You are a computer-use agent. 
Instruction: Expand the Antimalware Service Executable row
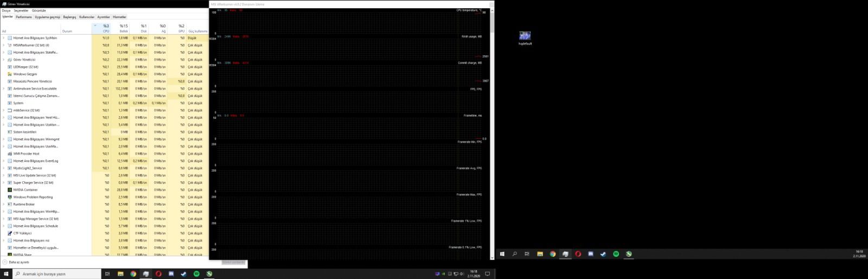[x=3, y=88]
